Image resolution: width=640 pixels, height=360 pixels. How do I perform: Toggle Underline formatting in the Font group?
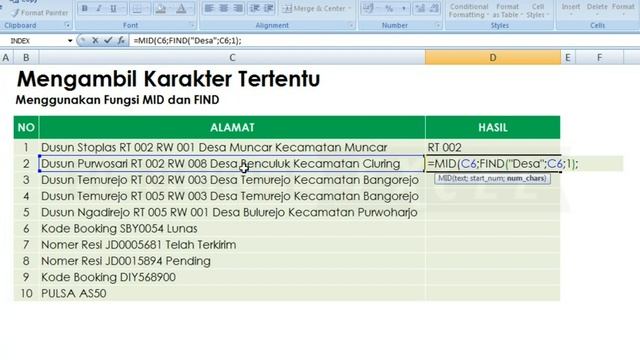click(113, 9)
